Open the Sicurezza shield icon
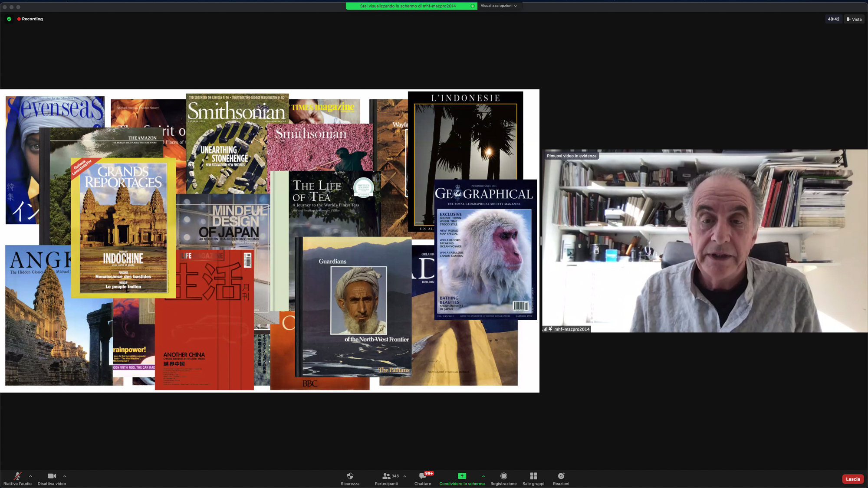 point(350,476)
